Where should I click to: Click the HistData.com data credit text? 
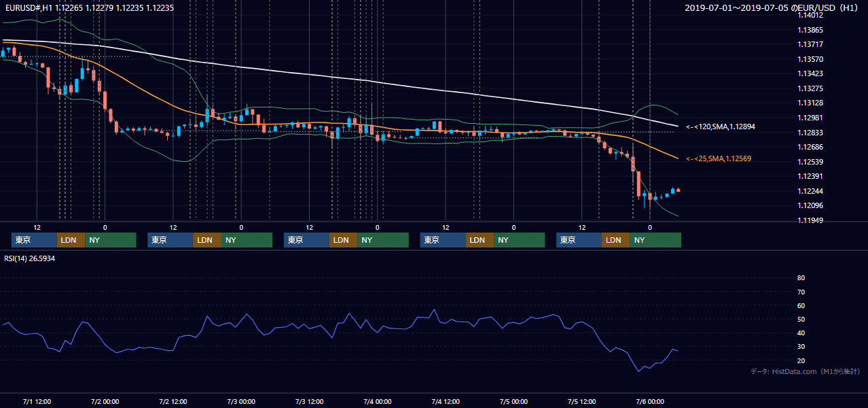806,371
